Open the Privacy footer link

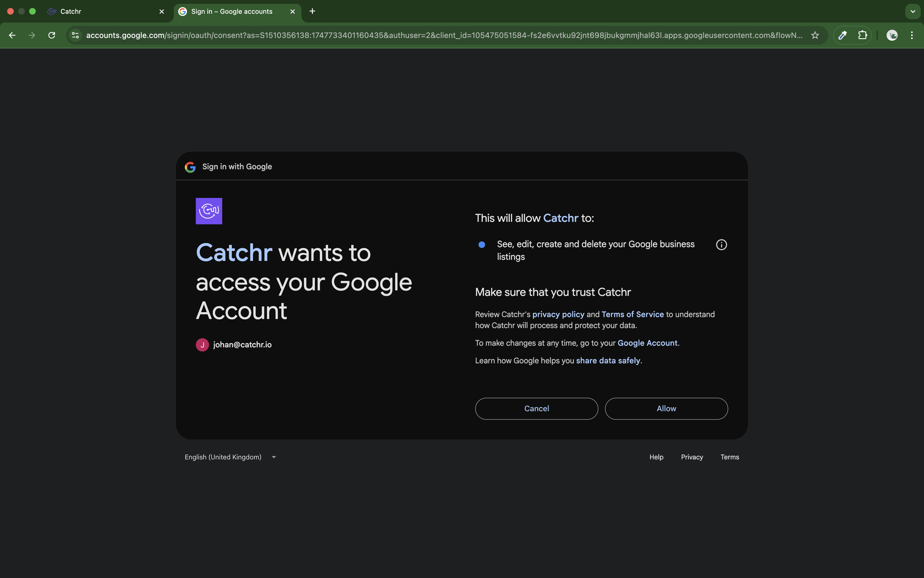pos(692,457)
